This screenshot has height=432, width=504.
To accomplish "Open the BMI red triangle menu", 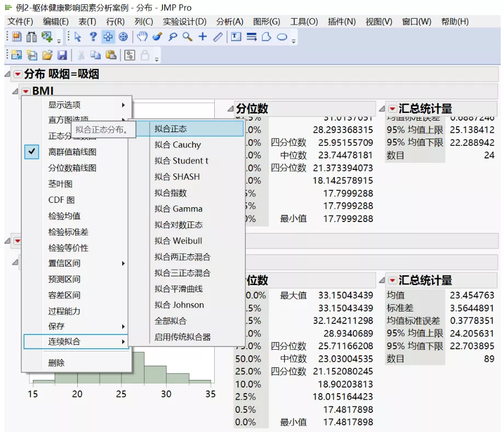I will coord(26,92).
